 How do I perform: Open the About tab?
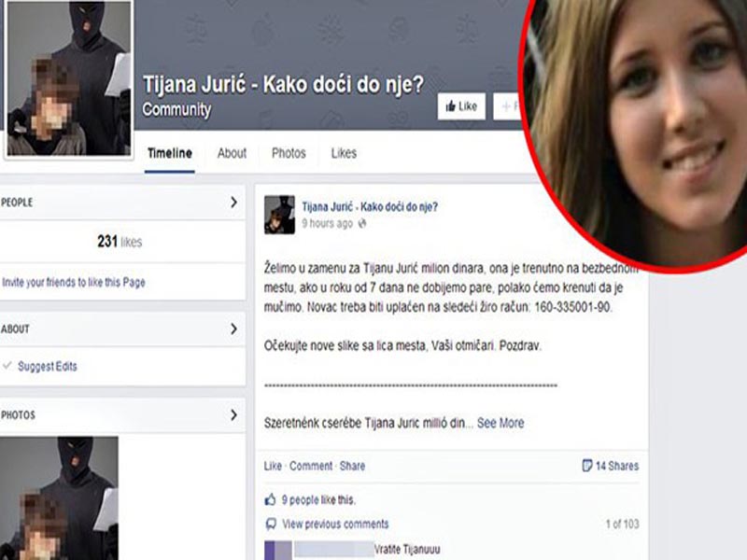coord(231,153)
